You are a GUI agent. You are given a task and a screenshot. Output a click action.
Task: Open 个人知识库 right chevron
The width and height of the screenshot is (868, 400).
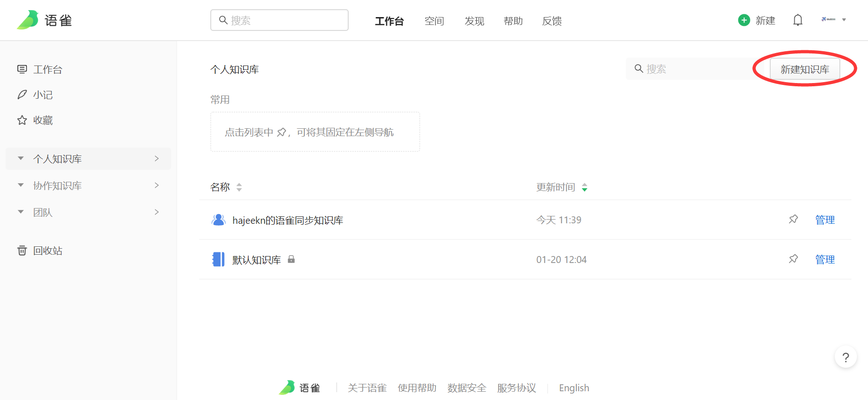[157, 158]
